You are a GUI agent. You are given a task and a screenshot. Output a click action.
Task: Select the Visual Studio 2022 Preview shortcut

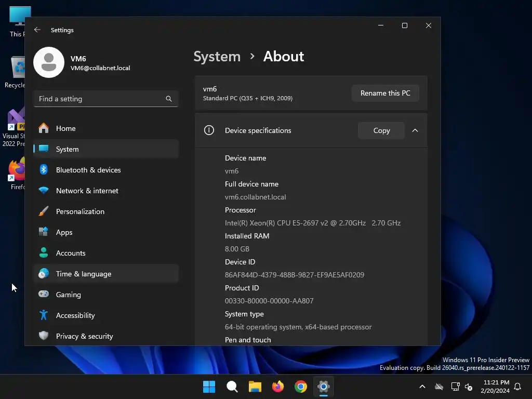point(14,128)
